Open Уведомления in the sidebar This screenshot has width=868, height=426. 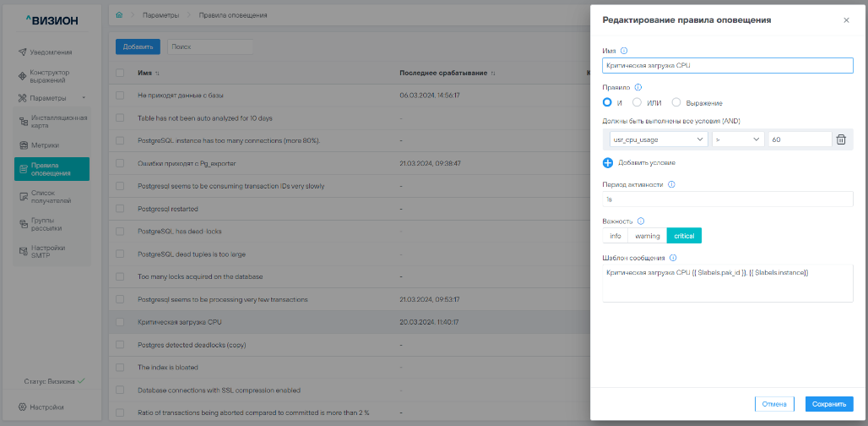pyautogui.click(x=51, y=52)
